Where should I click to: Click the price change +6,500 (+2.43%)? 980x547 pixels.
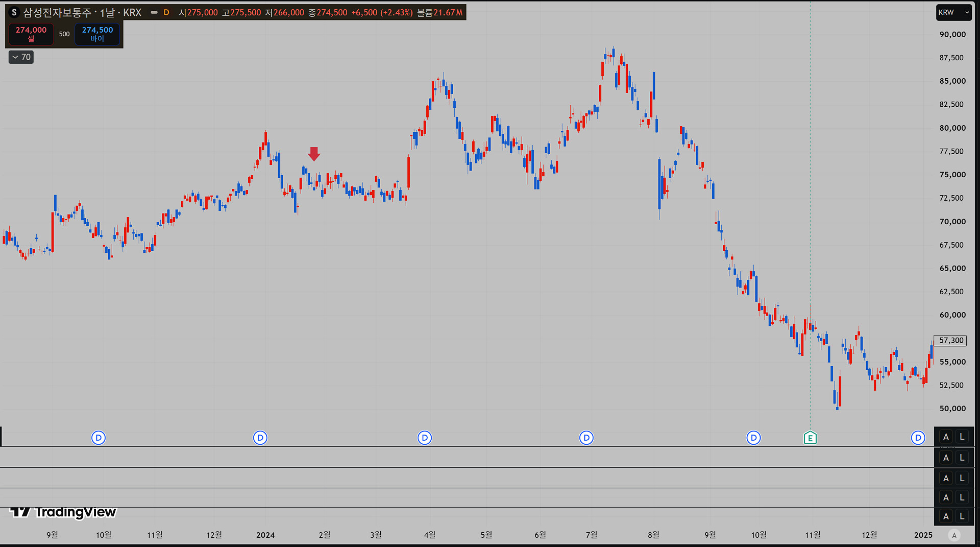tap(382, 12)
